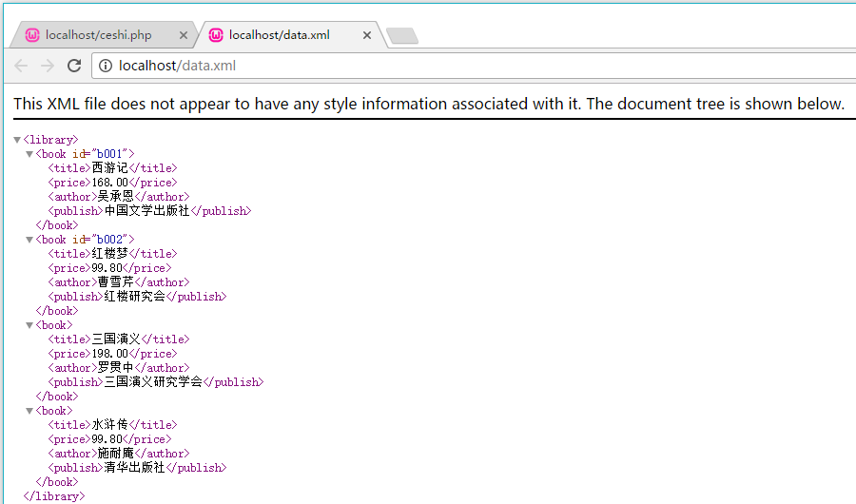Click the closing book tag after 中国文学出版社
The image size is (856, 504).
pos(57,225)
